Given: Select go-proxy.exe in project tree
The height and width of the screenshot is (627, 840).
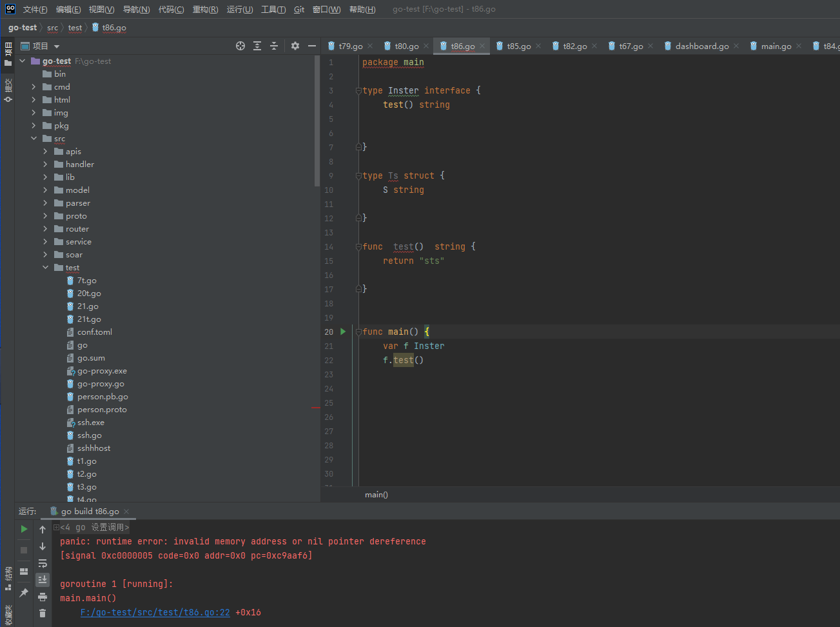Looking at the screenshot, I should (x=102, y=371).
